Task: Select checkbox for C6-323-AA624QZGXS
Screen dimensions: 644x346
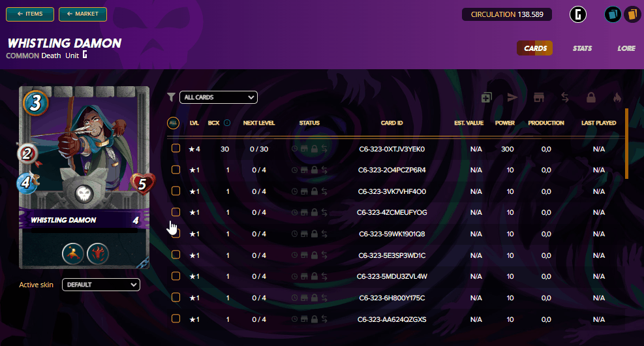Action: coord(176,319)
